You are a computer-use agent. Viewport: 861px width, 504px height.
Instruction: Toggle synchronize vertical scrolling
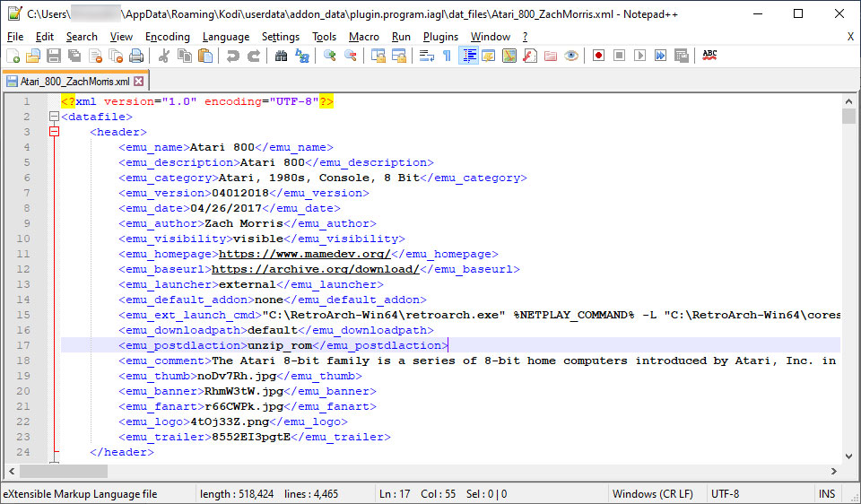378,56
